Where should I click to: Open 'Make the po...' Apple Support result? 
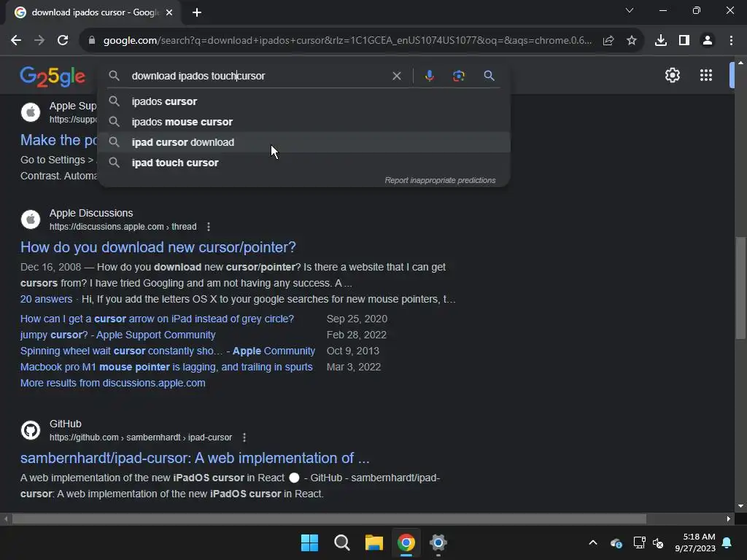[x=58, y=140]
